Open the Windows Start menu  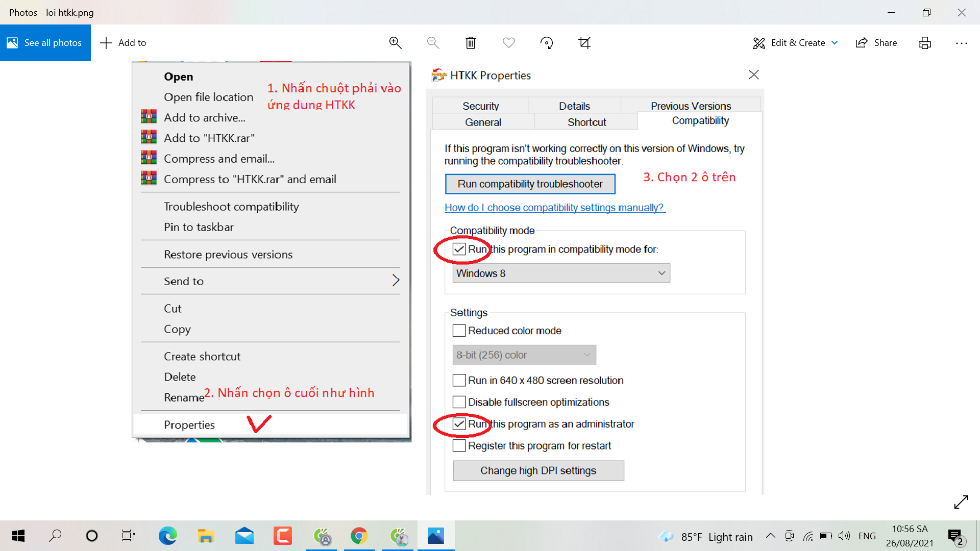(x=18, y=536)
